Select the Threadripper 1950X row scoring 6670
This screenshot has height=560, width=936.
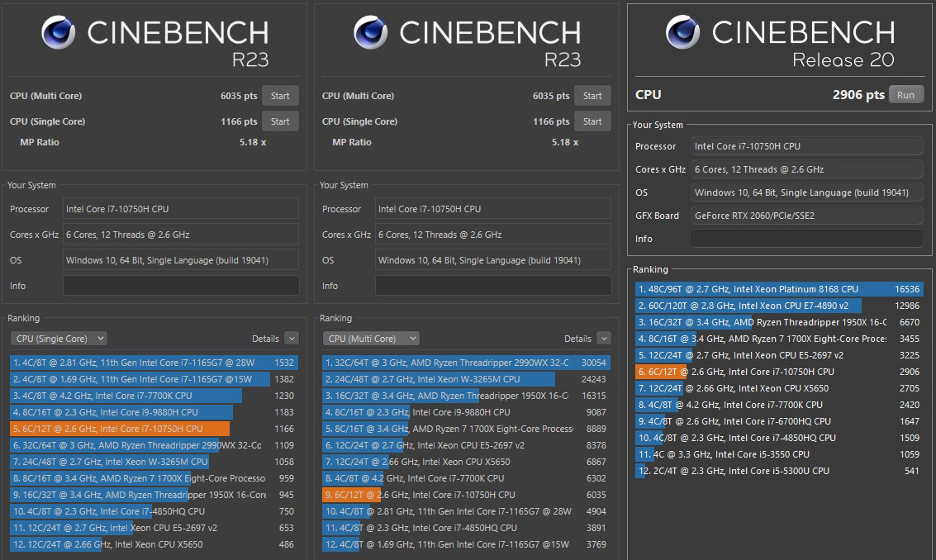click(779, 322)
